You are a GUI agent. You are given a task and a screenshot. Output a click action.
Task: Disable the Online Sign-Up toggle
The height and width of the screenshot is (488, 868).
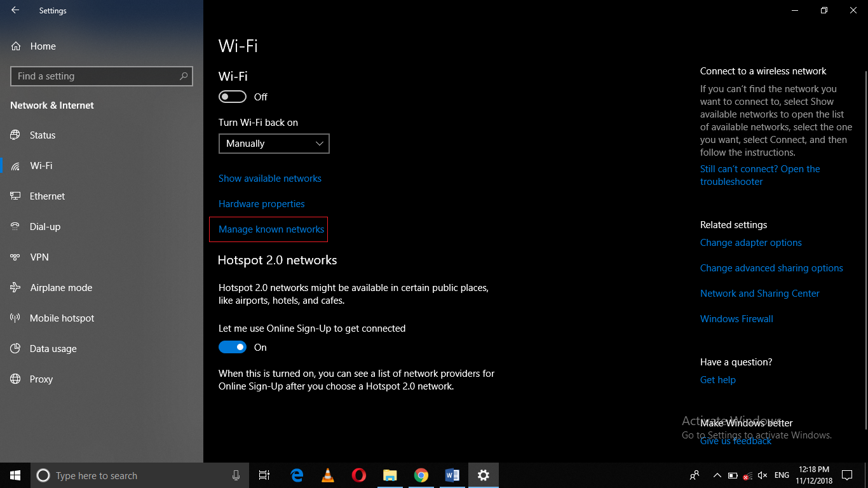click(232, 347)
